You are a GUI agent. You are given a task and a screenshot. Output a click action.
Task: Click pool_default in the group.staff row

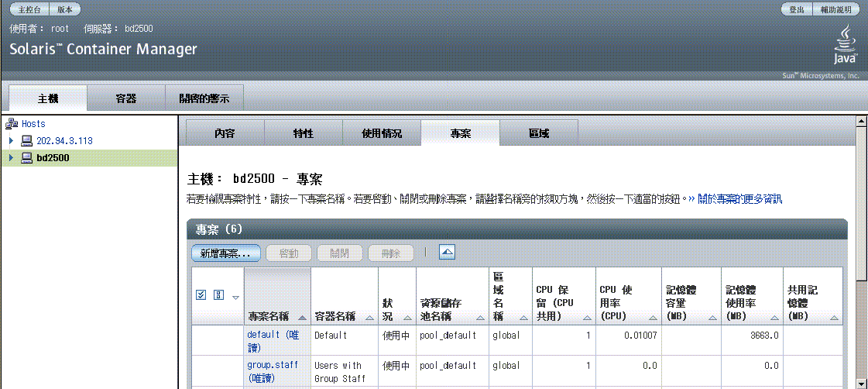click(448, 366)
